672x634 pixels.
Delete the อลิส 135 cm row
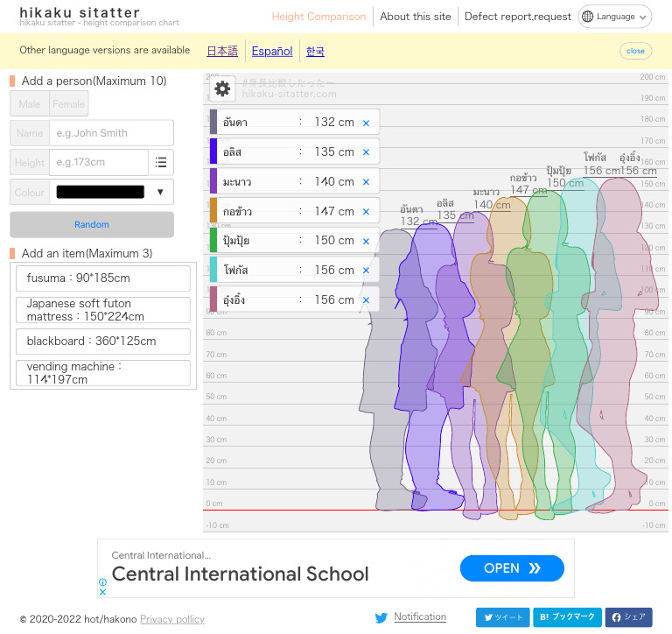[x=366, y=152]
